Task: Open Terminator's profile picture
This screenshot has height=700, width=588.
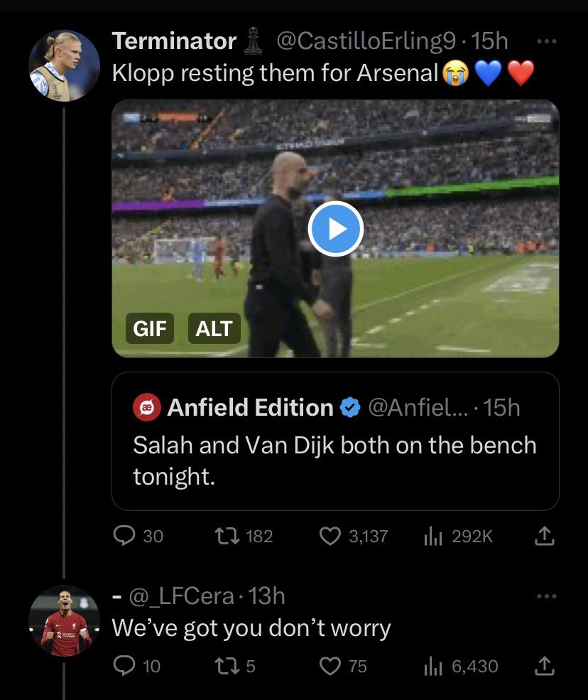Action: click(x=64, y=65)
